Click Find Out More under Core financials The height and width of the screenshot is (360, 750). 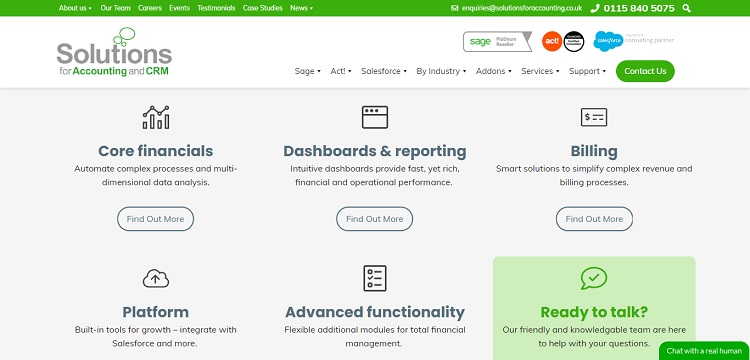tap(155, 219)
